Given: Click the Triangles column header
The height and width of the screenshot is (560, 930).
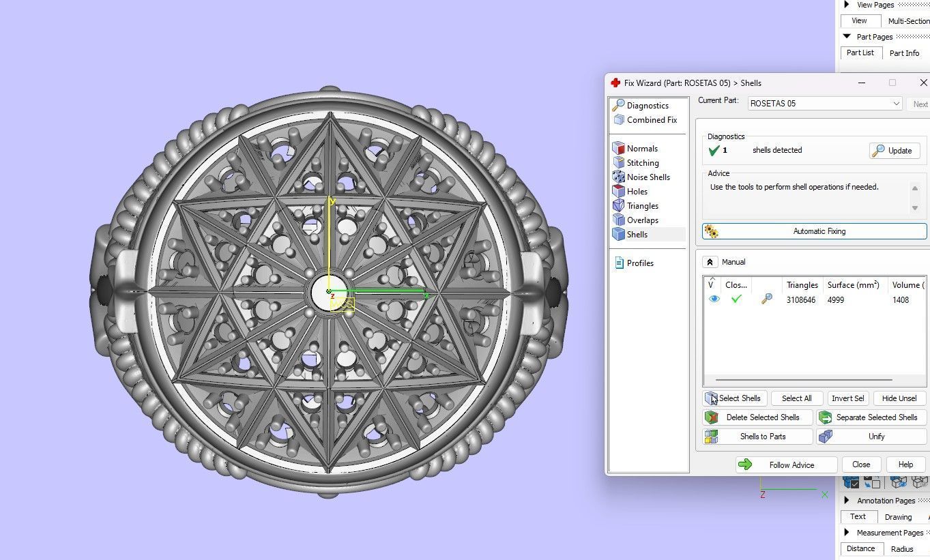Looking at the screenshot, I should (802, 285).
